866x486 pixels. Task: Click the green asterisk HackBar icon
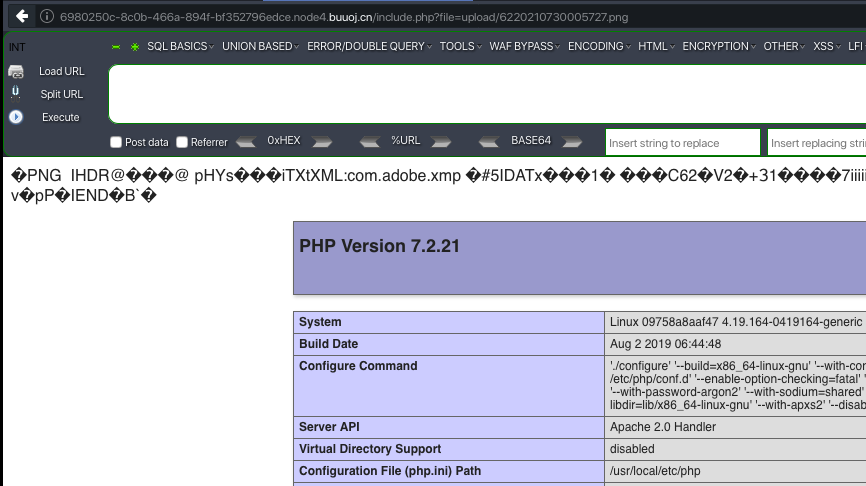coord(135,47)
